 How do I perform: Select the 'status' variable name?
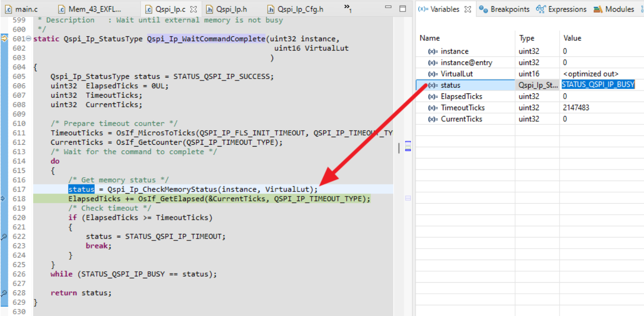click(450, 85)
